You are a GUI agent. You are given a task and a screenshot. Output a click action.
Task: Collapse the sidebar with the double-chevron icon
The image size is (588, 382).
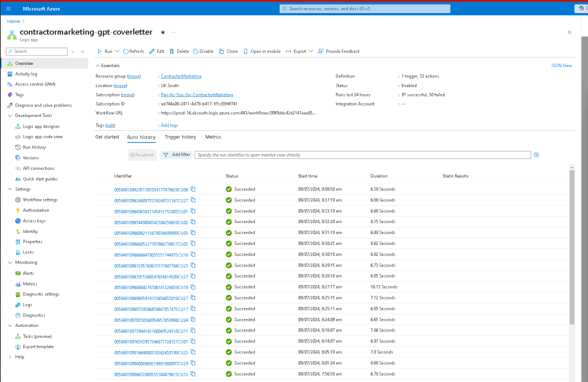point(83,52)
